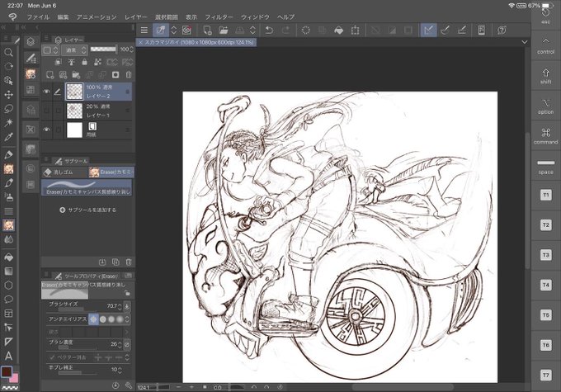This screenshot has width=561, height=392.
Task: Toggle the vector erase checkbox
Action: point(53,357)
